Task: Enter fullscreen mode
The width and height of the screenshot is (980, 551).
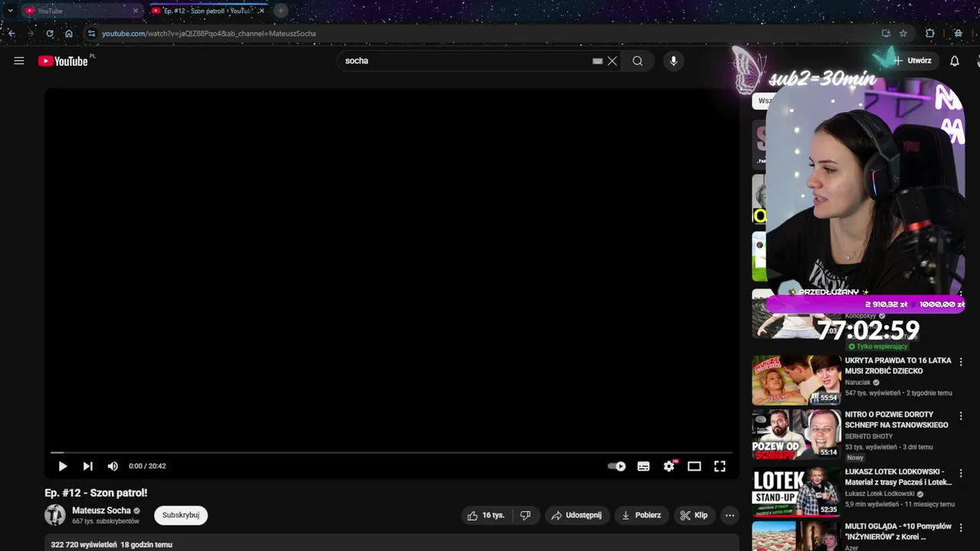Action: click(720, 466)
